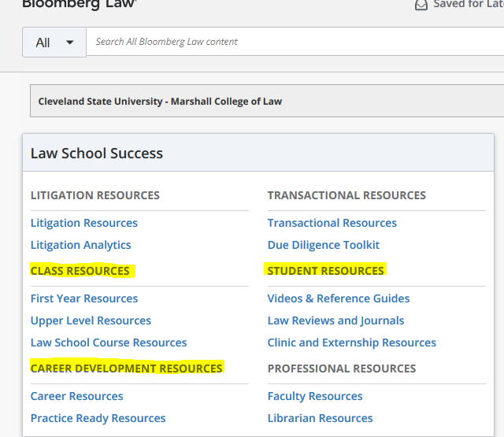Open the Due Diligence Toolkit link

point(324,245)
